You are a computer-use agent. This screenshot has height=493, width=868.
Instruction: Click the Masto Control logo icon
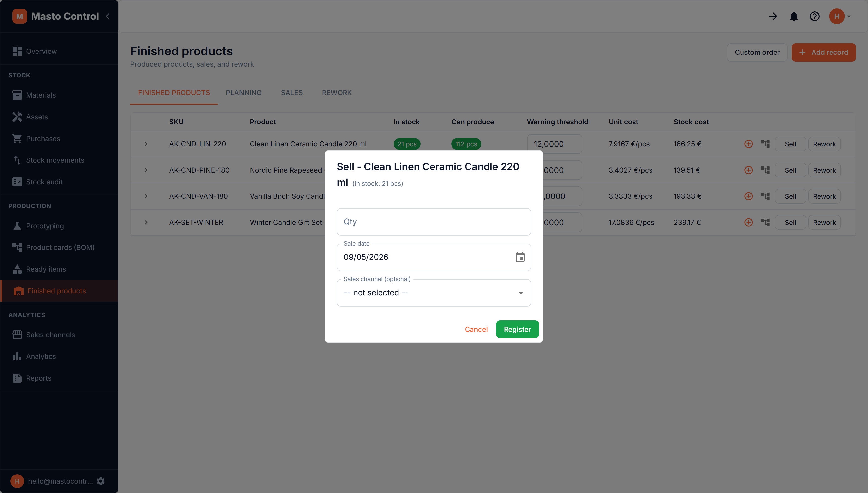[20, 16]
